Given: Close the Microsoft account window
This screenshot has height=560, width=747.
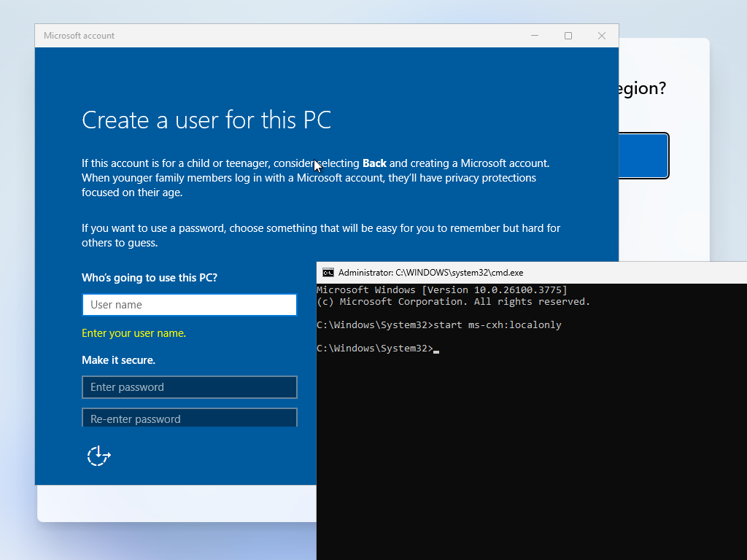Looking at the screenshot, I should [x=602, y=36].
